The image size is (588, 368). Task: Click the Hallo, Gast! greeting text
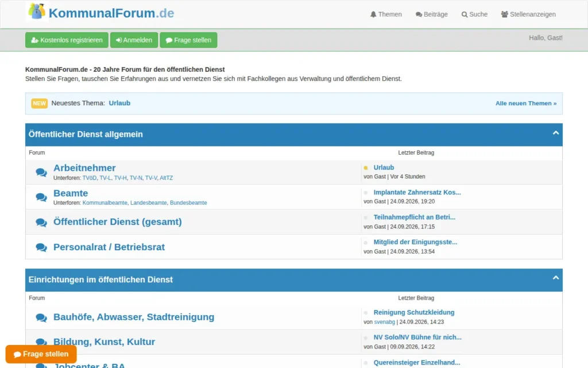[546, 38]
